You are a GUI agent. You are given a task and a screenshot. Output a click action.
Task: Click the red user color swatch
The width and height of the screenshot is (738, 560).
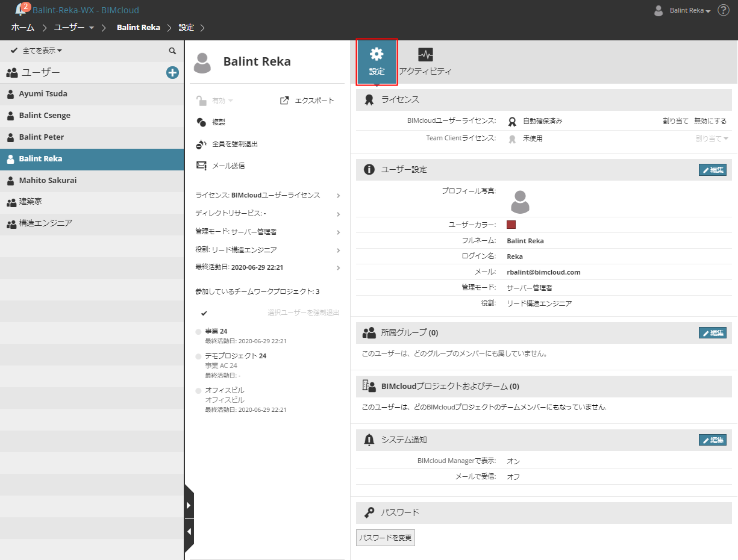pyautogui.click(x=511, y=225)
